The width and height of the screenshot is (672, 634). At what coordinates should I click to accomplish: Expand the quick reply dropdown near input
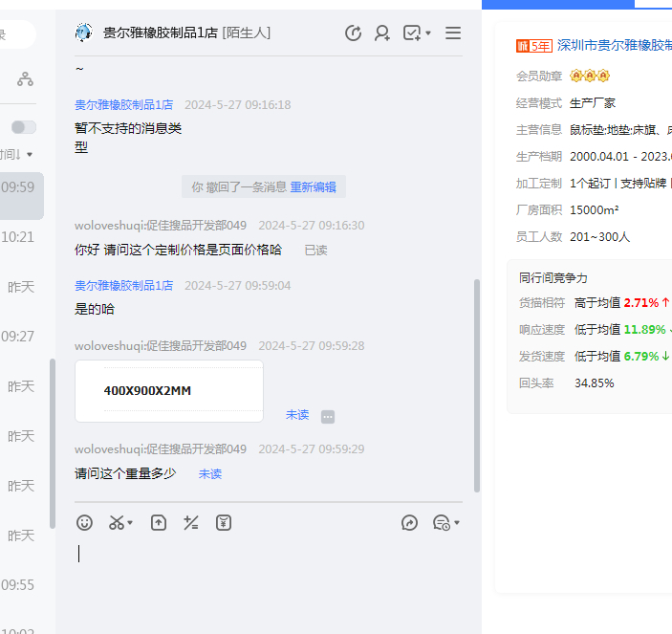pyautogui.click(x=457, y=523)
